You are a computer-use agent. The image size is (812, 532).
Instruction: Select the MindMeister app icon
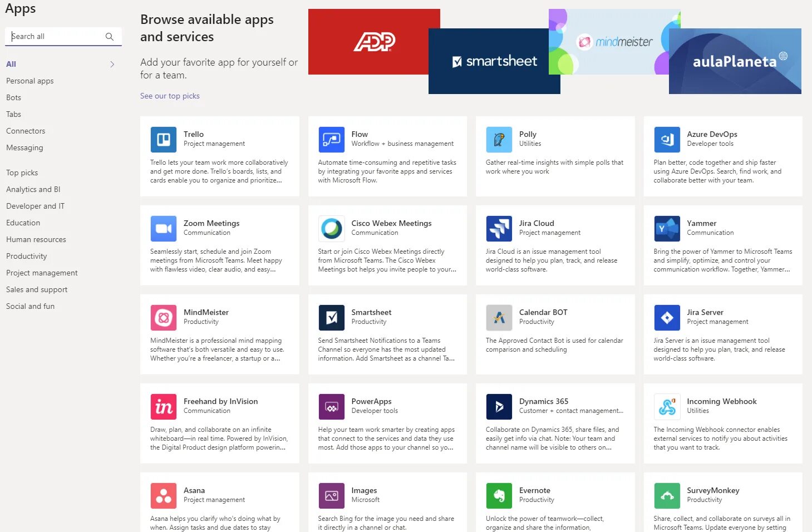(x=164, y=318)
